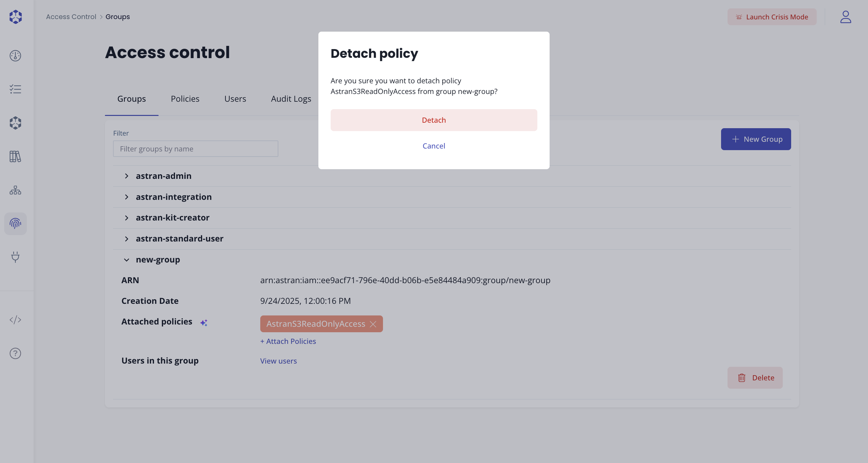868x463 pixels.
Task: Open the plug integrations sidebar icon
Action: [x=15, y=257]
